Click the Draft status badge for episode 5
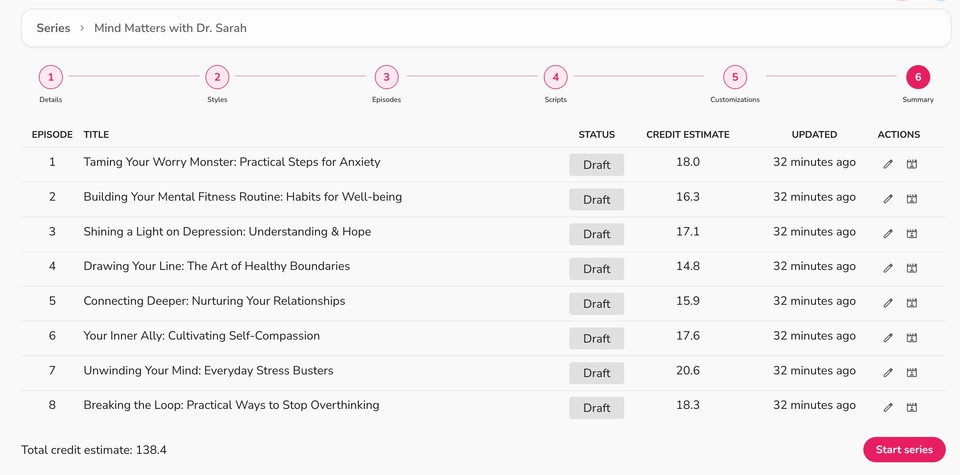960x475 pixels. point(596,304)
